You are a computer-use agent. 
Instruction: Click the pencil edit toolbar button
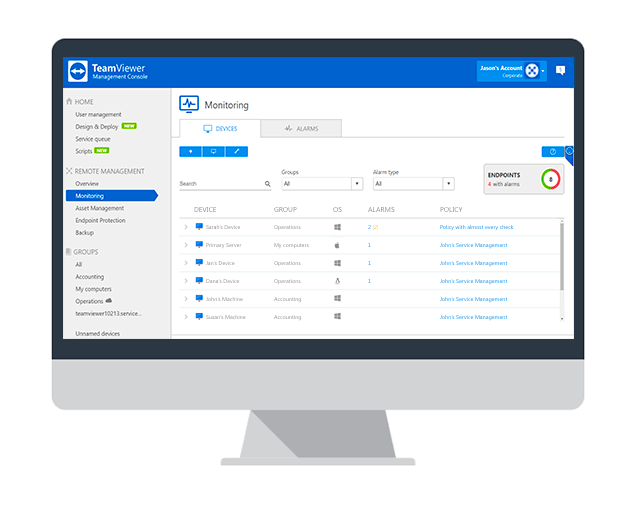[236, 152]
